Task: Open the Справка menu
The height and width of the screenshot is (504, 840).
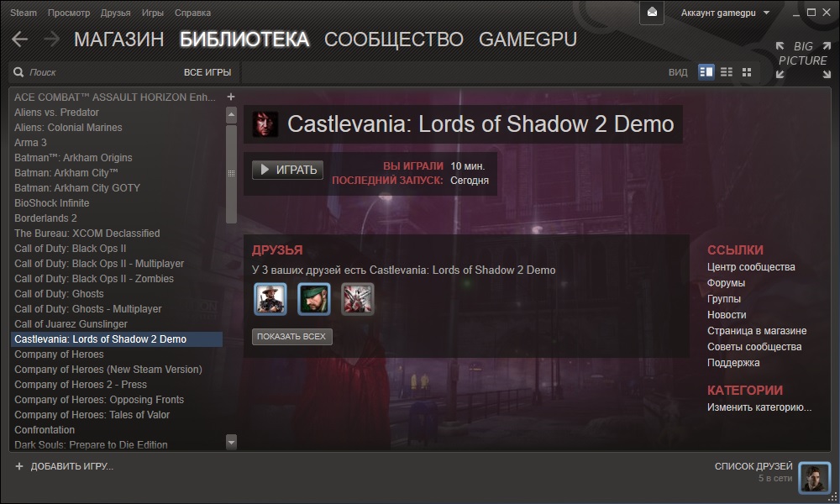Action: (192, 13)
